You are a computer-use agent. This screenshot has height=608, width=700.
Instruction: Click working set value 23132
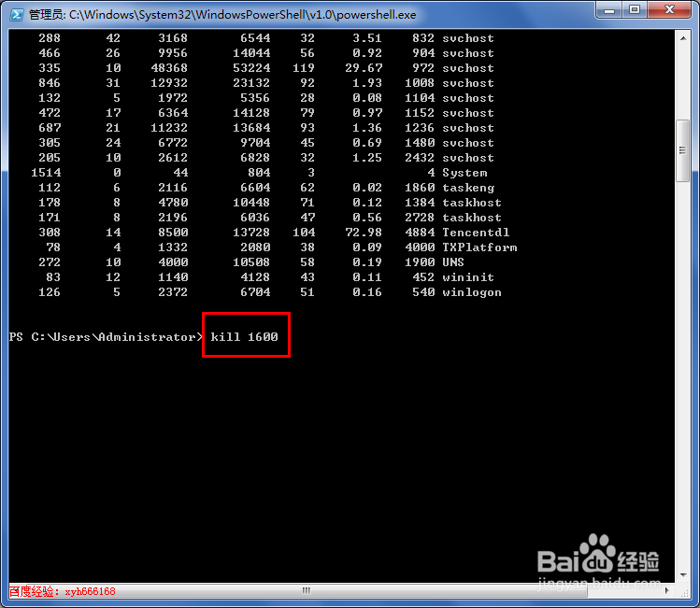(x=251, y=83)
